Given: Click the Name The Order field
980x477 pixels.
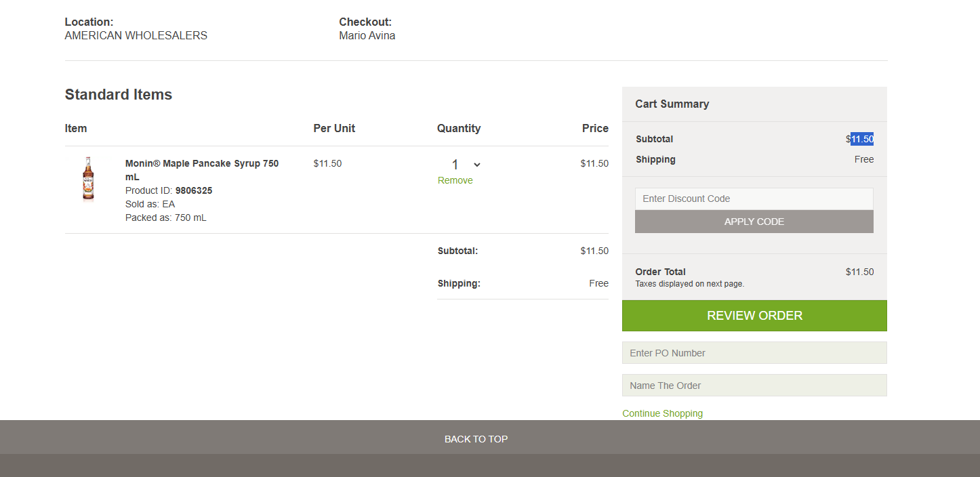Looking at the screenshot, I should [754, 386].
